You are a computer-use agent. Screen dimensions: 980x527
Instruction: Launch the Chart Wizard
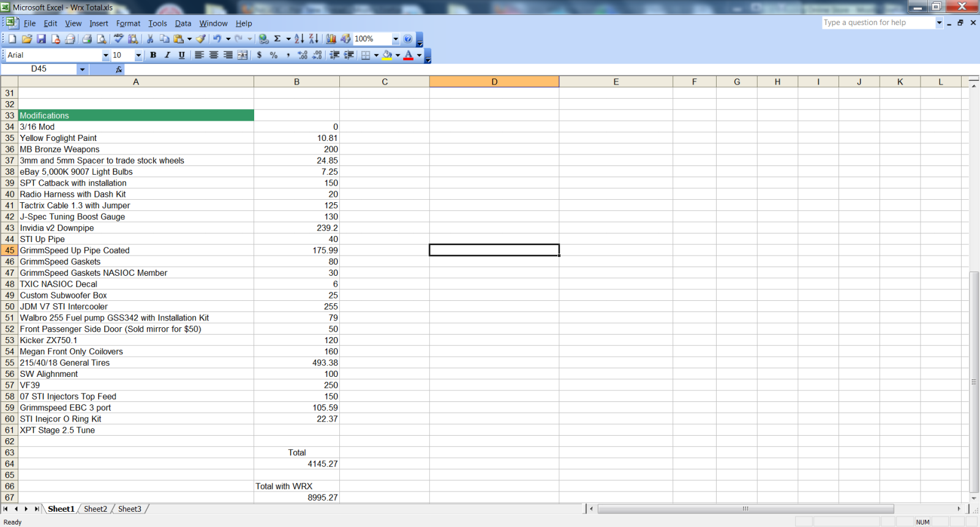tap(331, 39)
